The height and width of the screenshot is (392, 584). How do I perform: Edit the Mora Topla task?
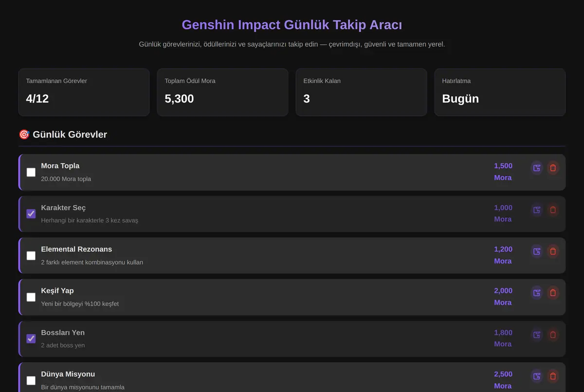click(537, 168)
